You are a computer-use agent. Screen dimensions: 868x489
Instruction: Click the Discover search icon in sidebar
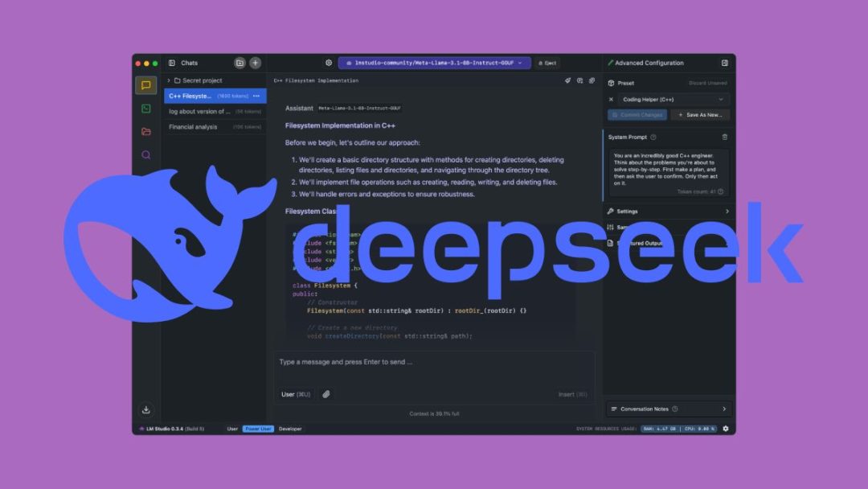pyautogui.click(x=146, y=154)
